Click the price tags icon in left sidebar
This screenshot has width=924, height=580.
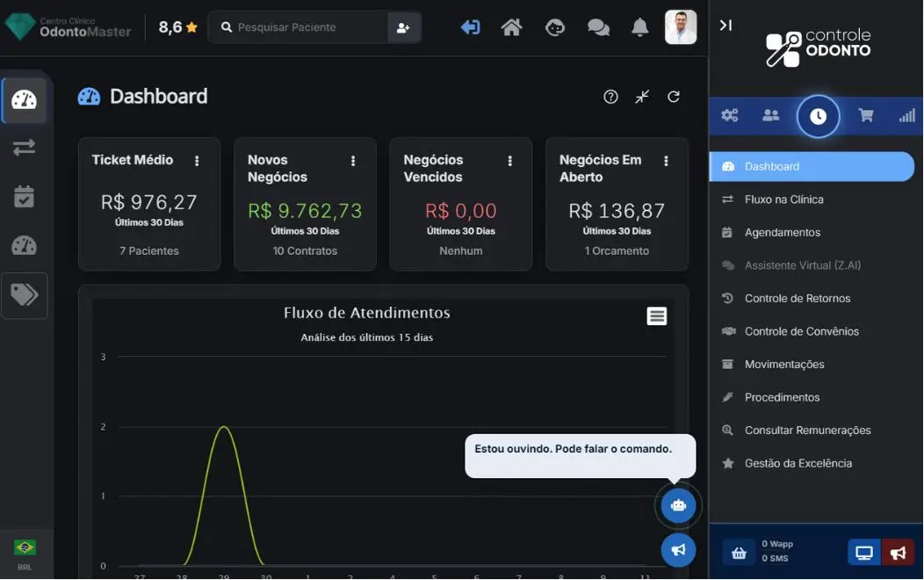tap(25, 294)
